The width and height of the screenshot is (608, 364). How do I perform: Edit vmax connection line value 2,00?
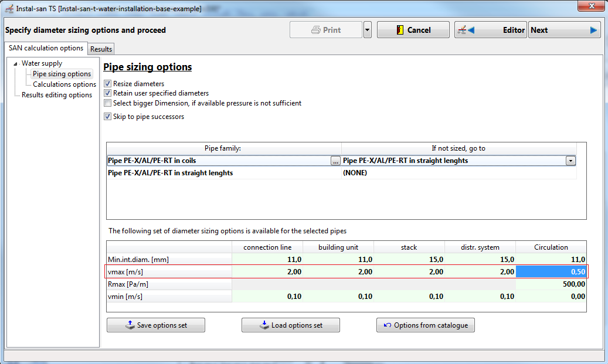(267, 272)
